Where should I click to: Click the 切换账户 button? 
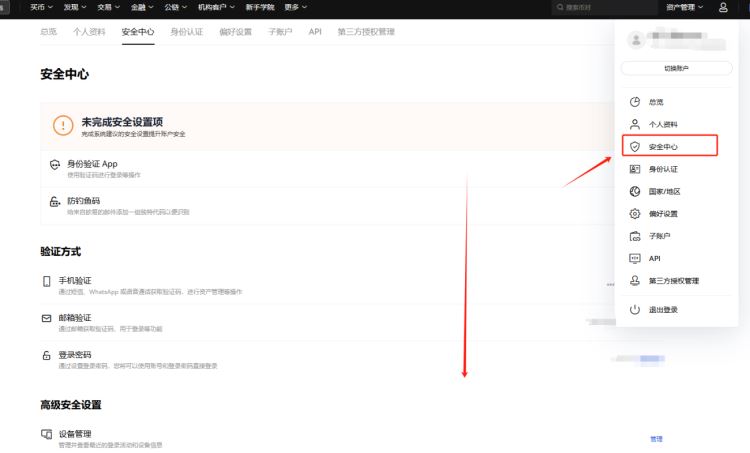(676, 68)
